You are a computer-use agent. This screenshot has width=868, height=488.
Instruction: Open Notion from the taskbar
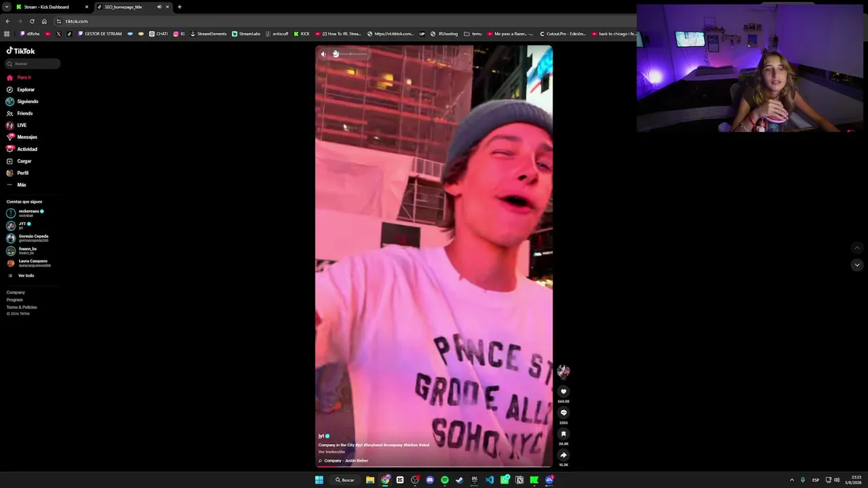tap(519, 480)
